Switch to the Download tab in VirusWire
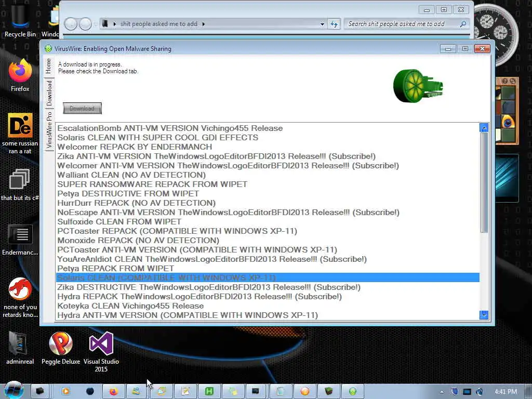Image resolution: width=532 pixels, height=399 pixels. click(49, 94)
